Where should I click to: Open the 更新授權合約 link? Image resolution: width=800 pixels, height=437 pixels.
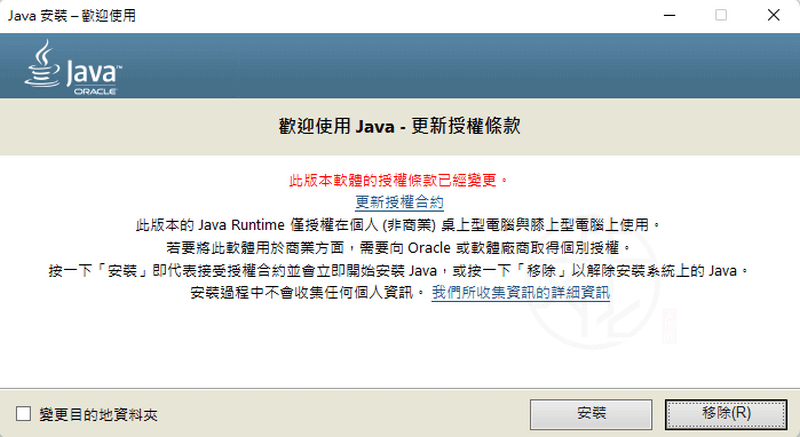399,202
